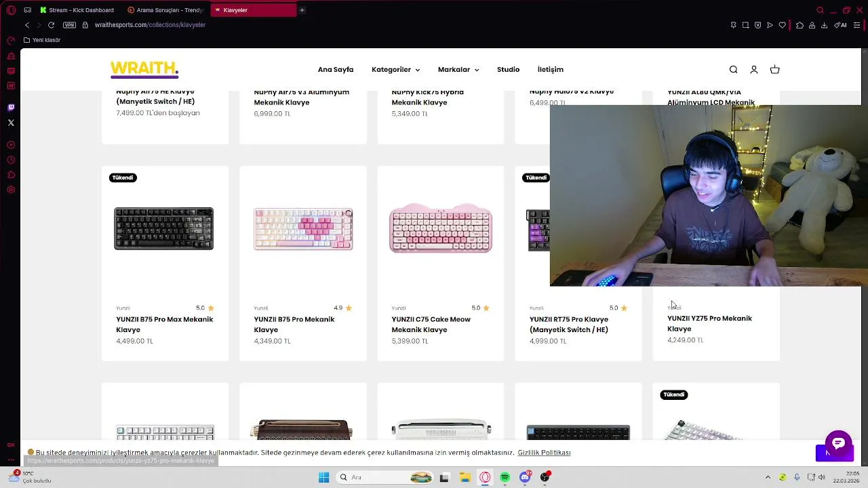Screen dimensions: 868x488
Task: Reload the current page
Action: coord(51,25)
